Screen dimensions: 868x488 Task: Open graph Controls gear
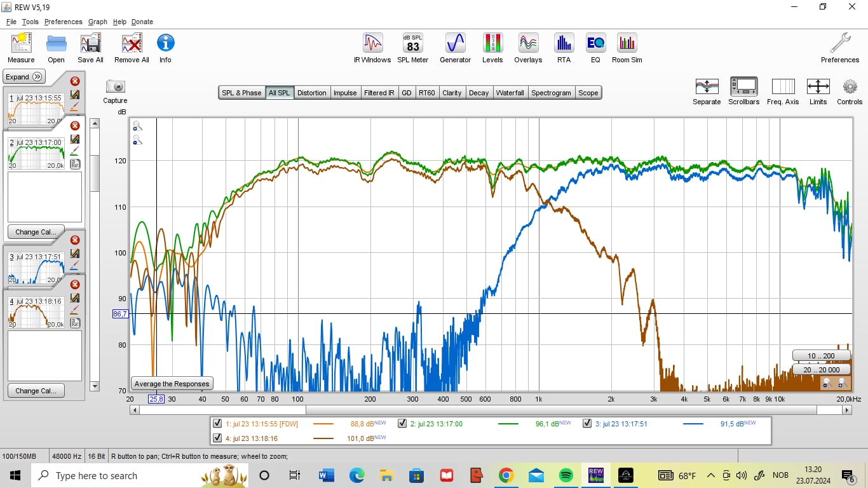pyautogui.click(x=850, y=86)
